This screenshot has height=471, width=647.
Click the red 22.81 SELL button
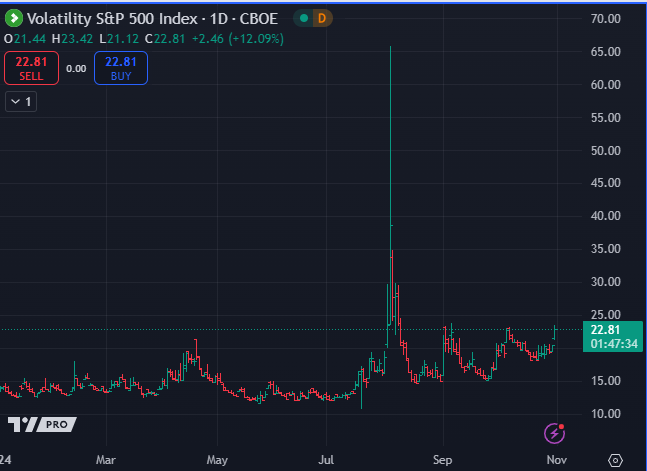(31, 68)
